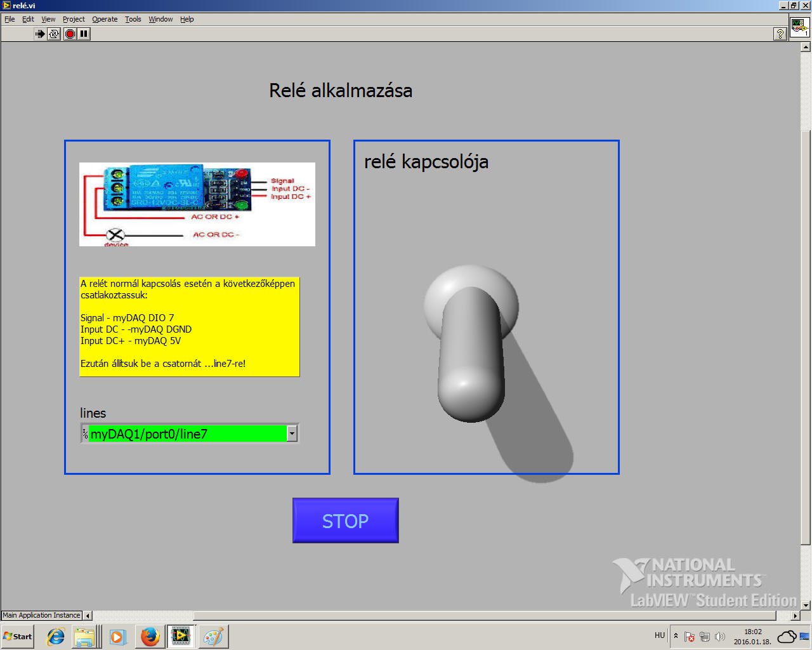Open the Context Help question mark
The height and width of the screenshot is (650, 812).
pos(780,34)
